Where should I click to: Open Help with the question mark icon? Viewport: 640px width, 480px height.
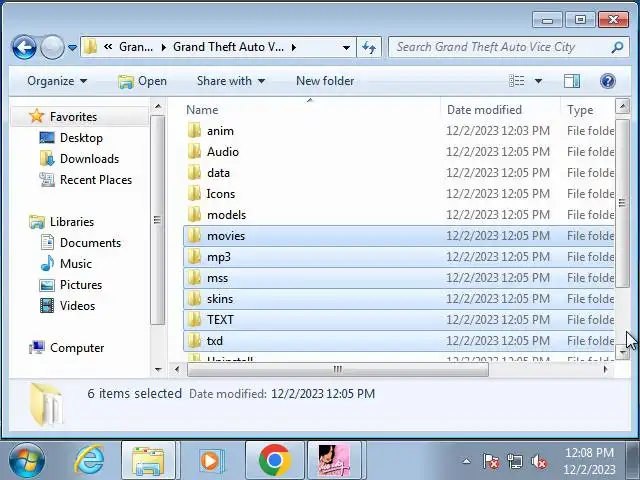608,81
